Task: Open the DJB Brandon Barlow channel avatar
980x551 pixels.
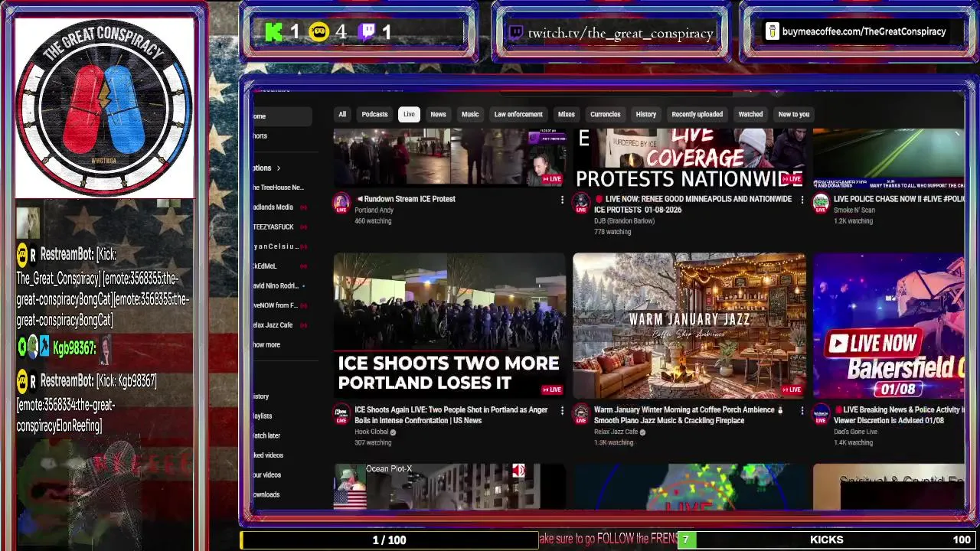Action: pos(581,202)
